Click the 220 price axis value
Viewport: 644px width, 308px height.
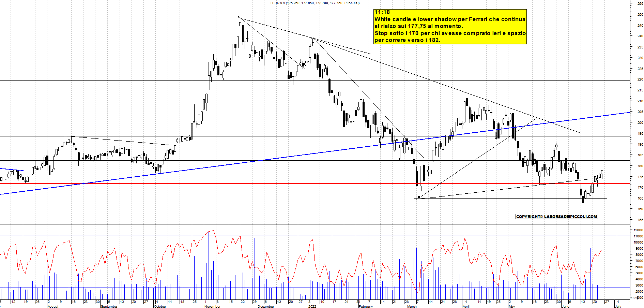[640, 79]
